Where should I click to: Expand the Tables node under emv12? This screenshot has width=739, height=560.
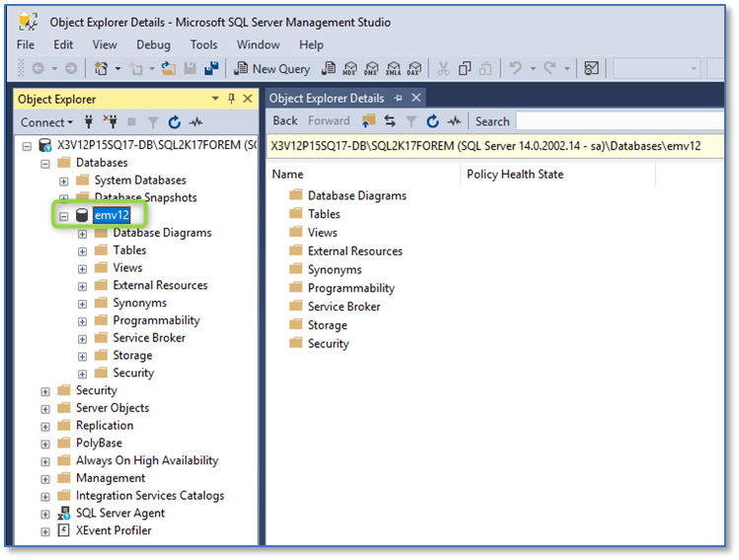pos(83,250)
